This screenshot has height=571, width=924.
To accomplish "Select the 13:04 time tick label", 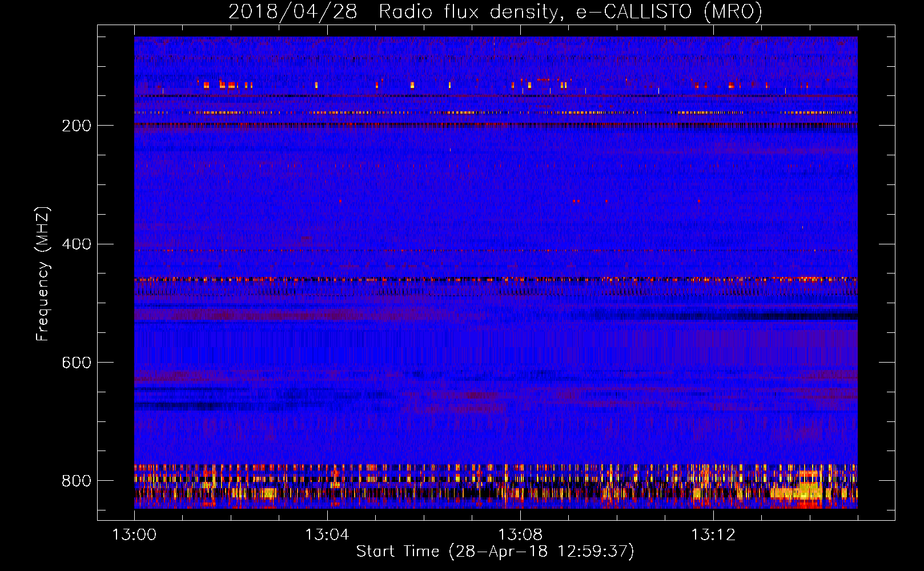I will pyautogui.click(x=327, y=535).
